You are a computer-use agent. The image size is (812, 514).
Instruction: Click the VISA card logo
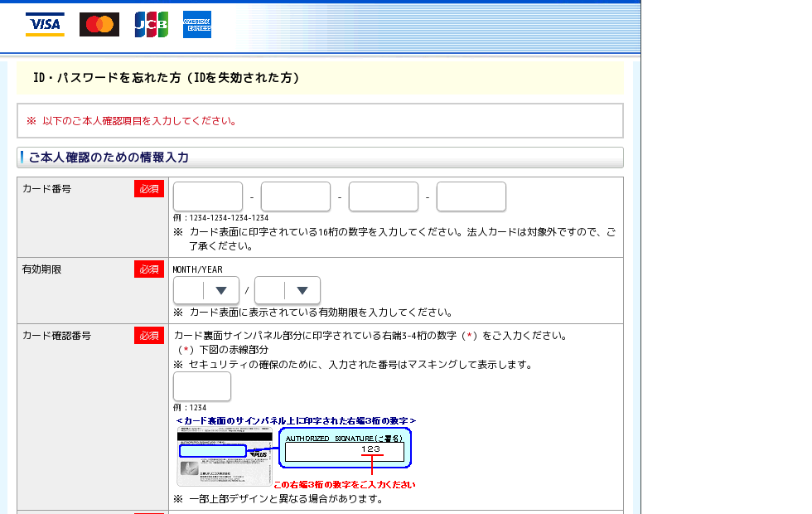[x=45, y=25]
